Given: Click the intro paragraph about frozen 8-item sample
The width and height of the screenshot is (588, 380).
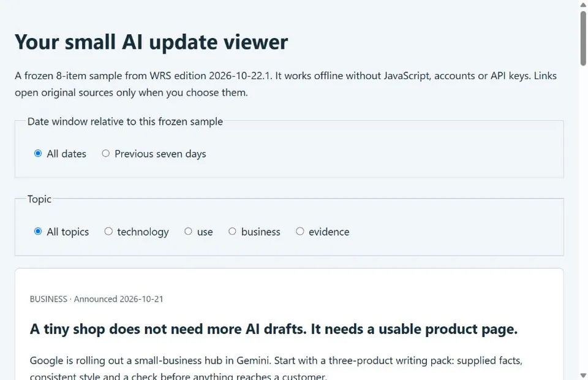Looking at the screenshot, I should [286, 84].
